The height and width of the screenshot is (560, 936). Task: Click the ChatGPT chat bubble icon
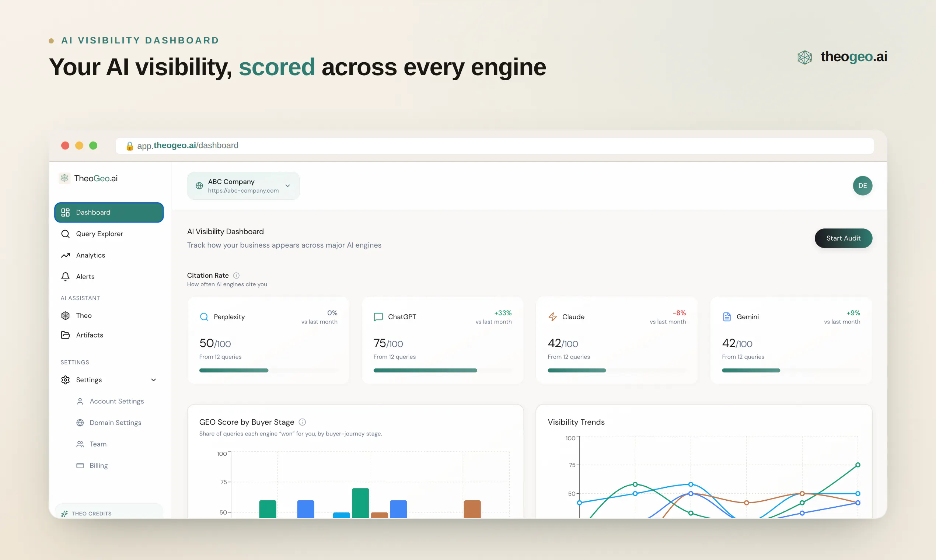click(x=378, y=317)
